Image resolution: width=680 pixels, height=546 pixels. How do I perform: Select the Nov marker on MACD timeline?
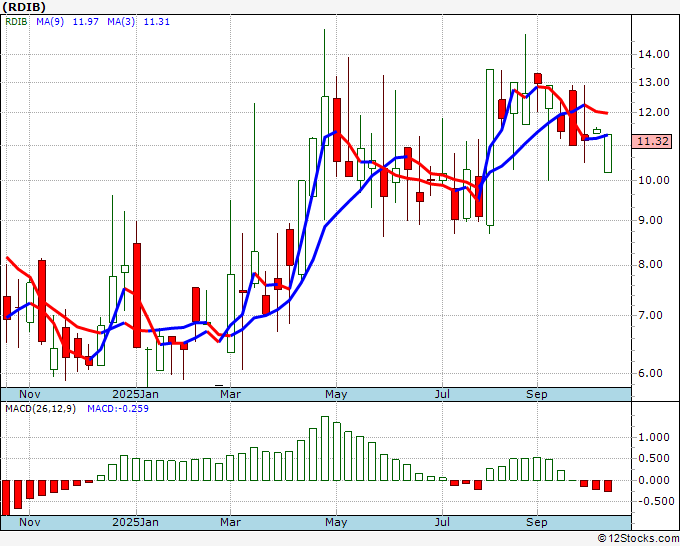pos(31,522)
